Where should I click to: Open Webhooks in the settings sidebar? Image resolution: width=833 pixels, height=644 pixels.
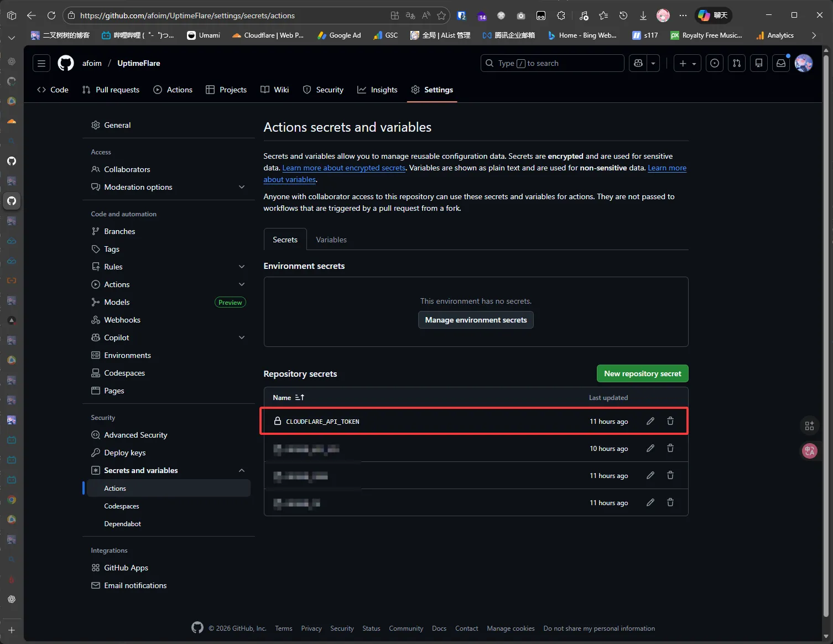(x=122, y=320)
